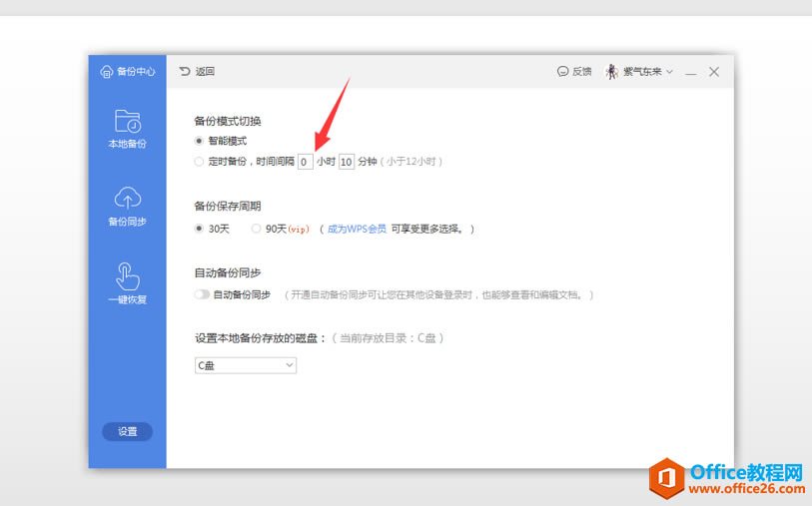
Task: Close the backup center window
Action: 714,72
